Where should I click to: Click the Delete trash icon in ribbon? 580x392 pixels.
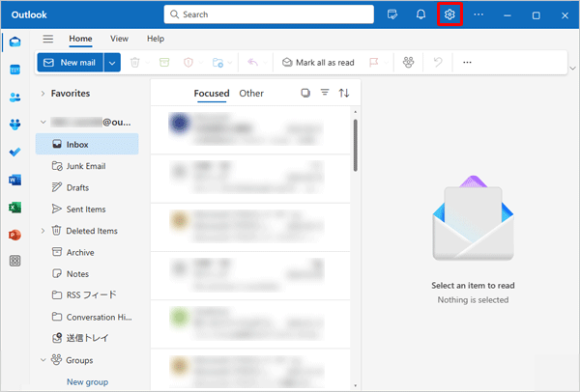click(x=135, y=62)
